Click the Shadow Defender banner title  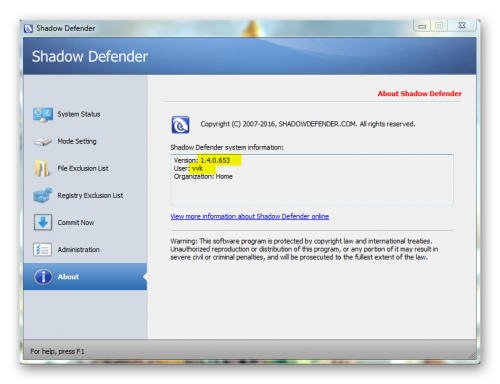click(x=90, y=56)
